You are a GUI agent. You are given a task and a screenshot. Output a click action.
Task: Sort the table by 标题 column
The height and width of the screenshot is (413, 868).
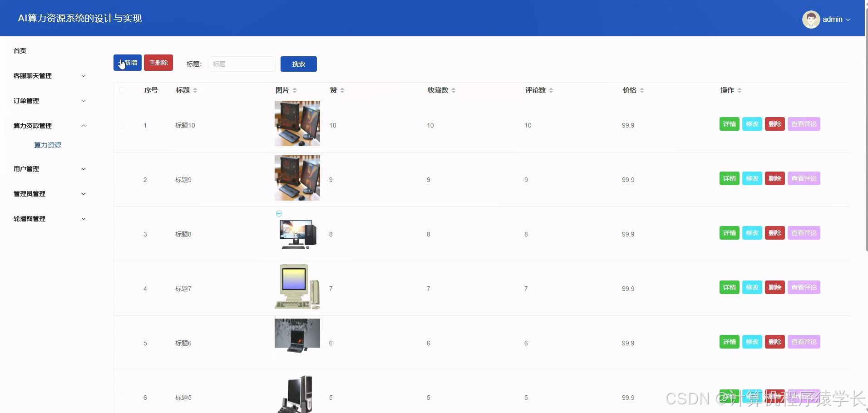pos(195,90)
